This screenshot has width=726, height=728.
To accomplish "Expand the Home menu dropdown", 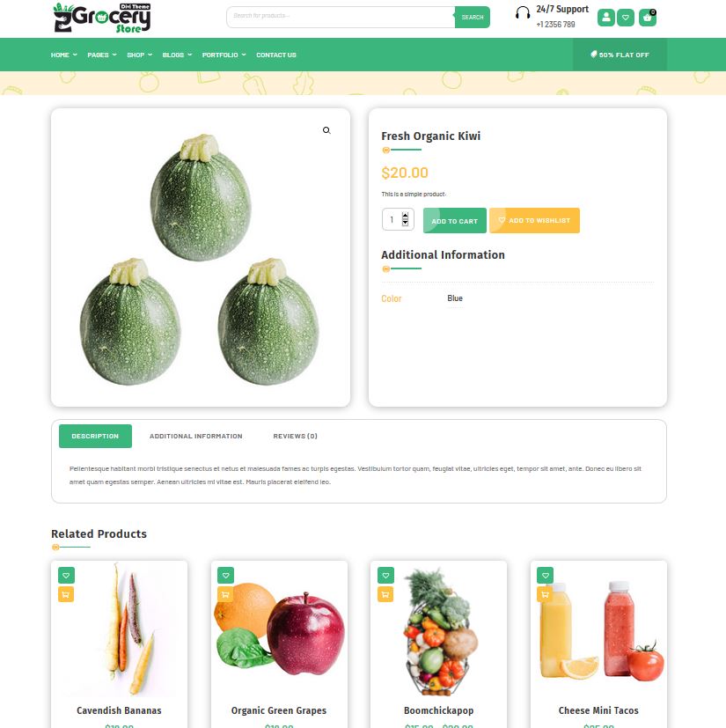I will pyautogui.click(x=64, y=55).
